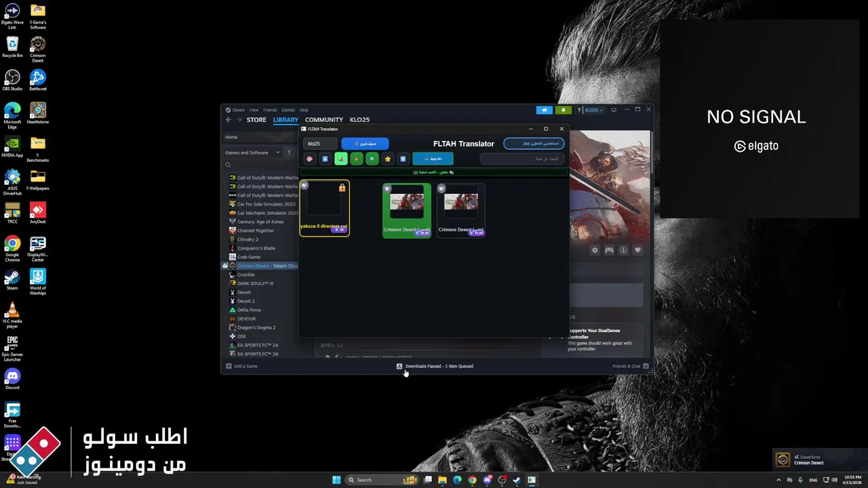The height and width of the screenshot is (488, 868).
Task: Click the blue refresh icon in FLTAH toolbar
Action: point(403,159)
